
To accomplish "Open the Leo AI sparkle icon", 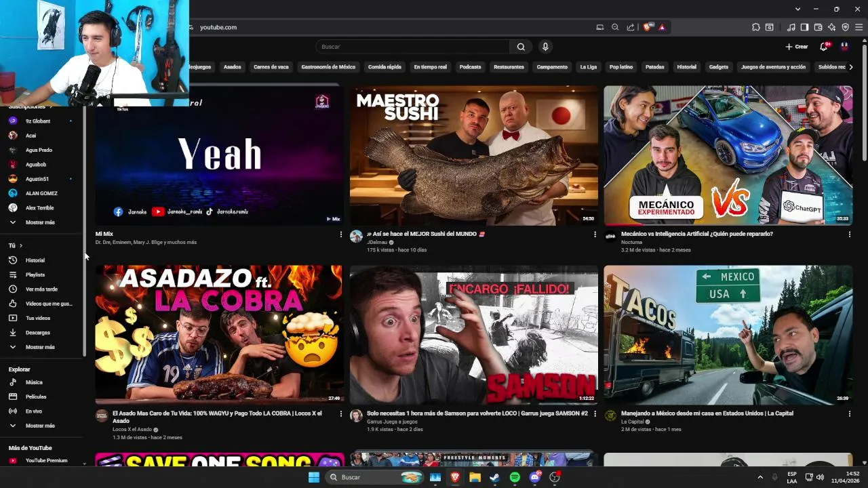I will (831, 27).
